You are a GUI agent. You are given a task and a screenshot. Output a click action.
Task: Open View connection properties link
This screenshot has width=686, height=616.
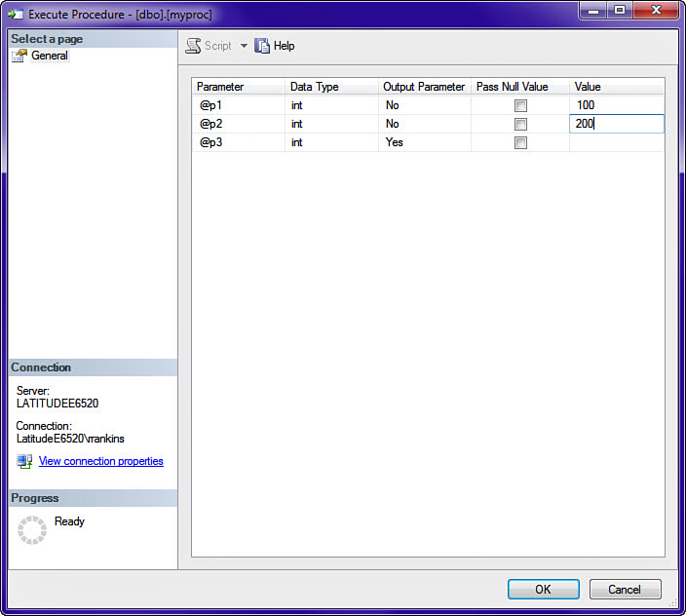click(100, 461)
